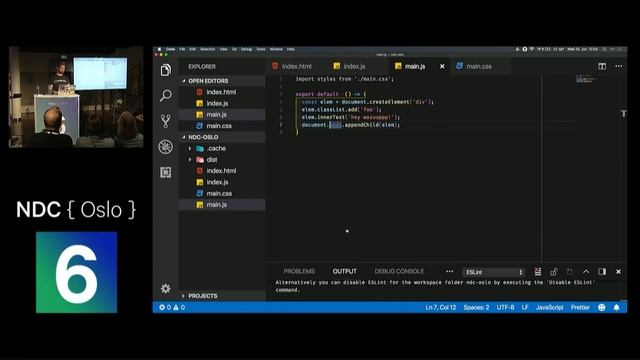Change the language mode via JavaScript

point(549,307)
